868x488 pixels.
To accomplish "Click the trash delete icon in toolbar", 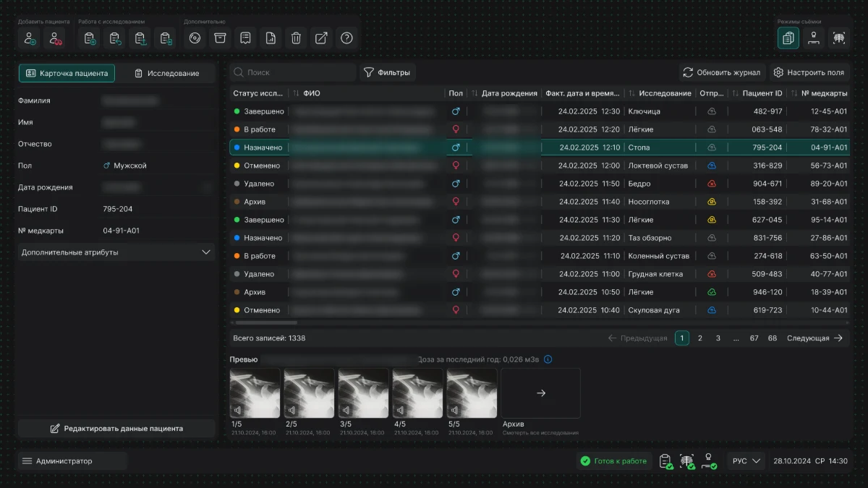I will pos(297,38).
